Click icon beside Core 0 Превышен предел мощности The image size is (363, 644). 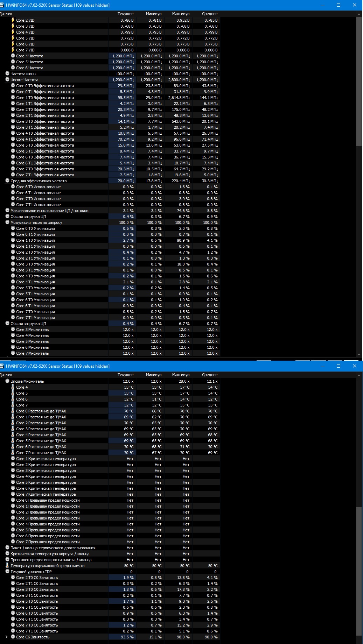pyautogui.click(x=13, y=500)
